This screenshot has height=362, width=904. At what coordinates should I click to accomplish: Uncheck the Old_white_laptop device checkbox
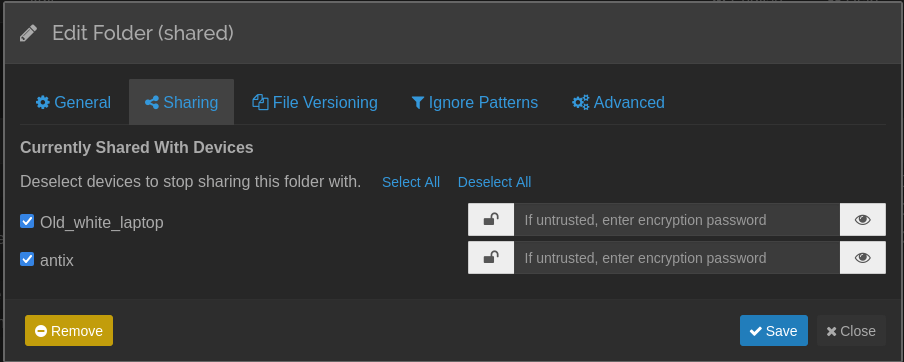click(x=27, y=221)
